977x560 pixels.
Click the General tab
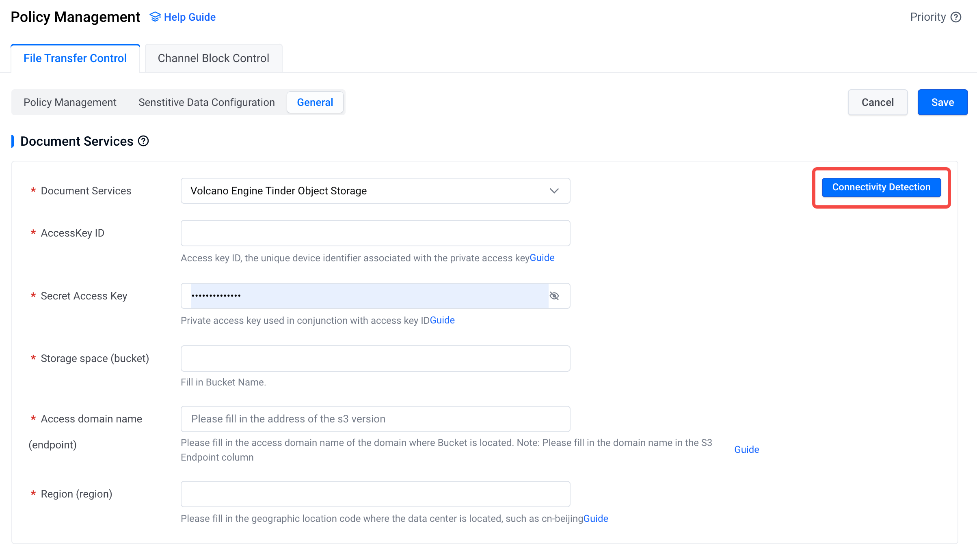(315, 102)
